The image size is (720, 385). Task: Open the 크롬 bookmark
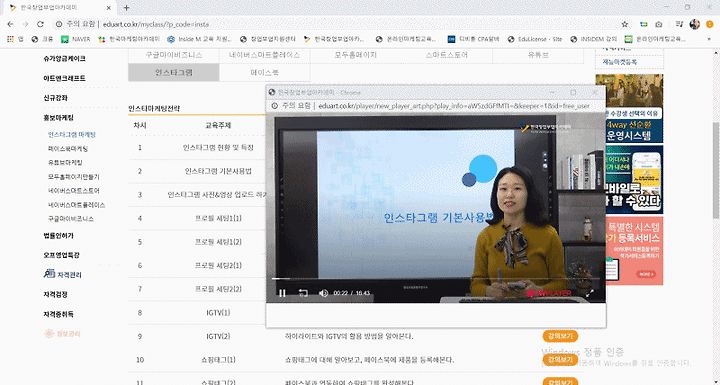[42, 40]
